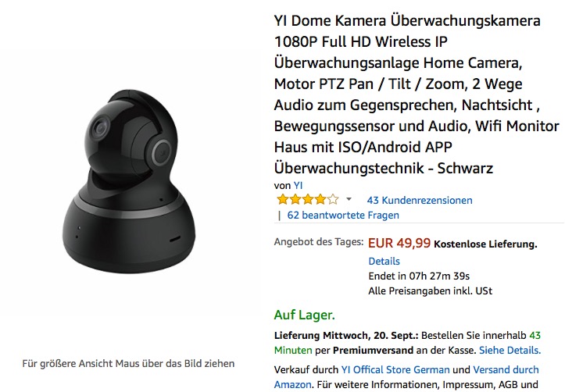Open the Siehe Details shipping link

pyautogui.click(x=510, y=350)
